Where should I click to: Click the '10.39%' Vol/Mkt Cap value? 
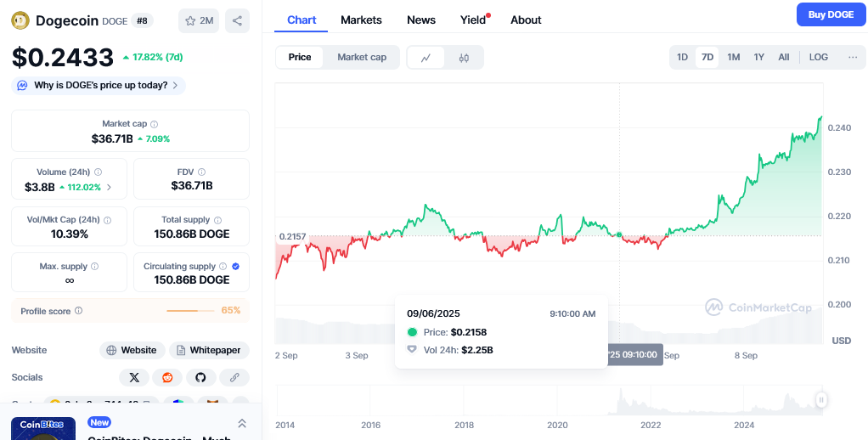[69, 234]
